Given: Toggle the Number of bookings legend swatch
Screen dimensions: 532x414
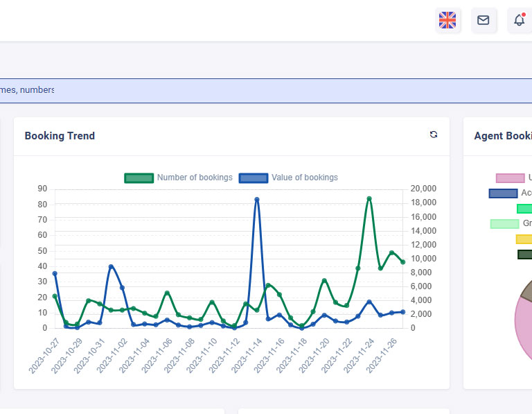Looking at the screenshot, I should (x=139, y=178).
